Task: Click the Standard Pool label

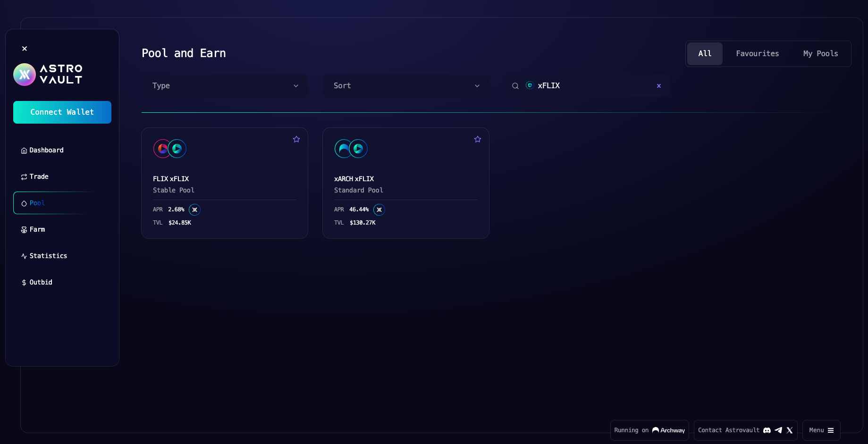Action: (359, 190)
